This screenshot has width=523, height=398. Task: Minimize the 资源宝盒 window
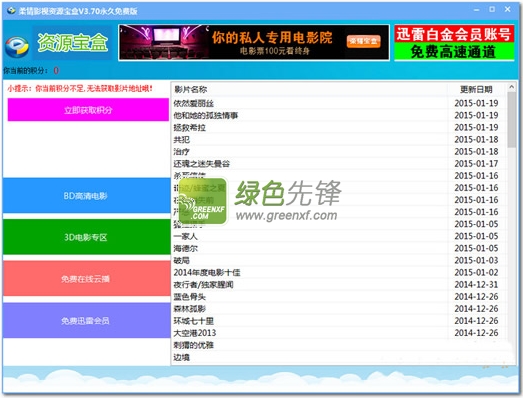[476, 10]
